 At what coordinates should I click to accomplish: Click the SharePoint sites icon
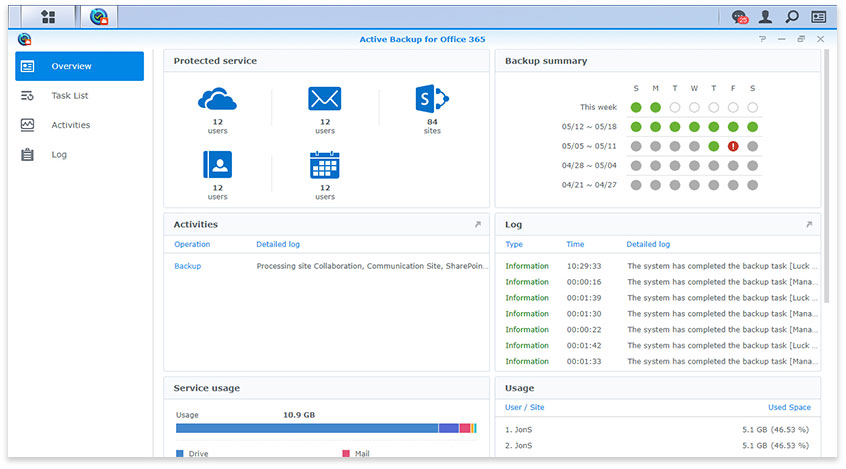(432, 98)
